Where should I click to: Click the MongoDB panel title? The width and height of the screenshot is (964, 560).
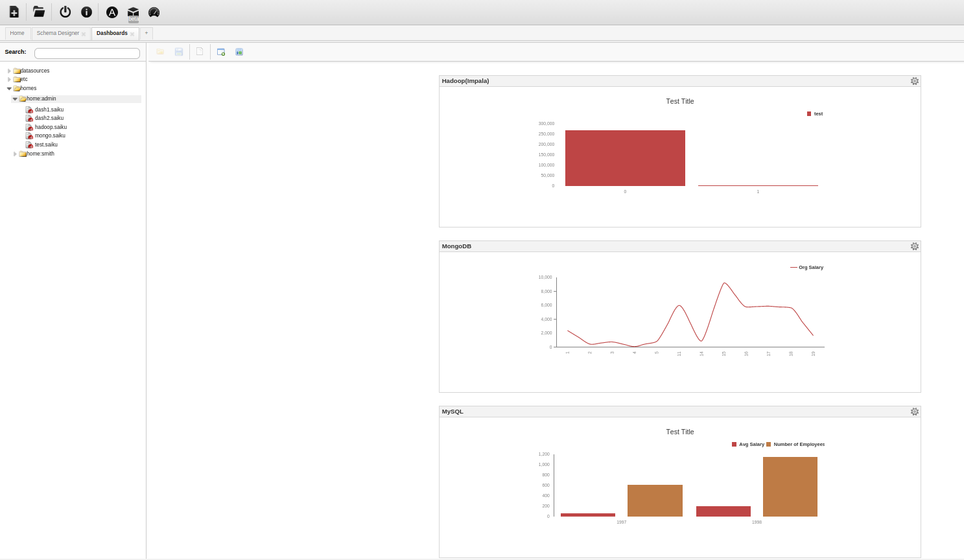coord(456,246)
